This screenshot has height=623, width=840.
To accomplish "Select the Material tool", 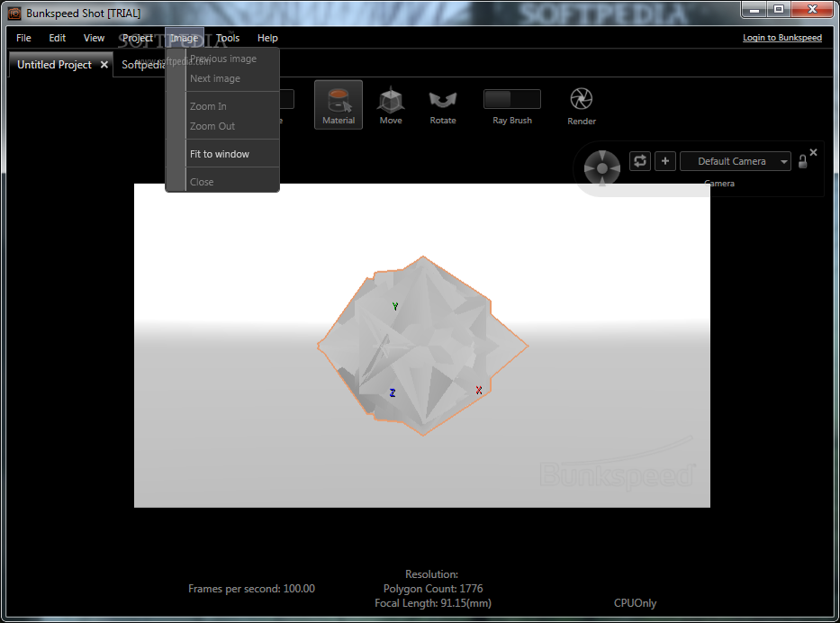I will click(x=338, y=104).
